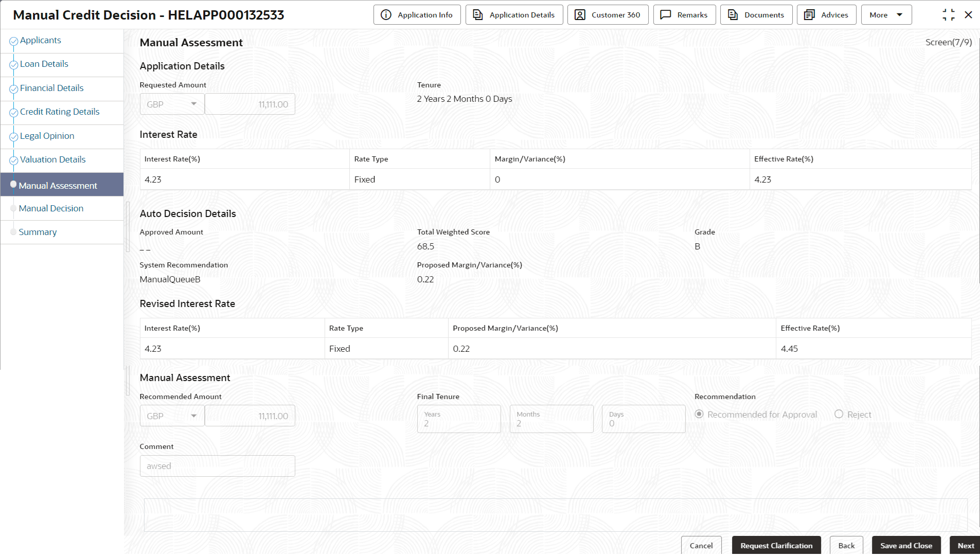This screenshot has width=980, height=557.
Task: Click the Manual Assessment current step marker
Action: click(x=13, y=184)
